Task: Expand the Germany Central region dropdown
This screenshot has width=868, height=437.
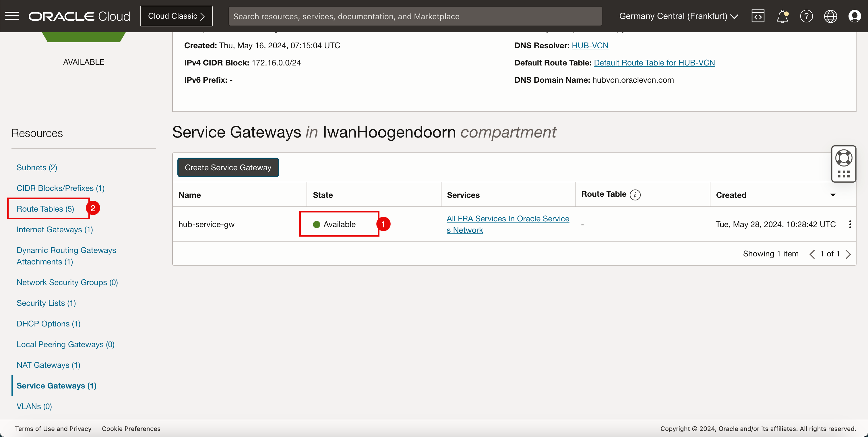Action: pos(678,16)
